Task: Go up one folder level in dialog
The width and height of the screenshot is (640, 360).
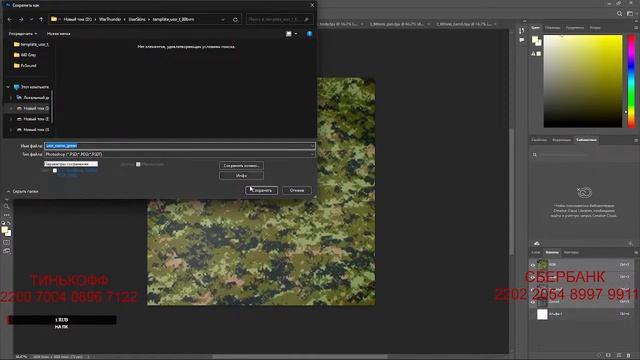Action: (x=41, y=19)
